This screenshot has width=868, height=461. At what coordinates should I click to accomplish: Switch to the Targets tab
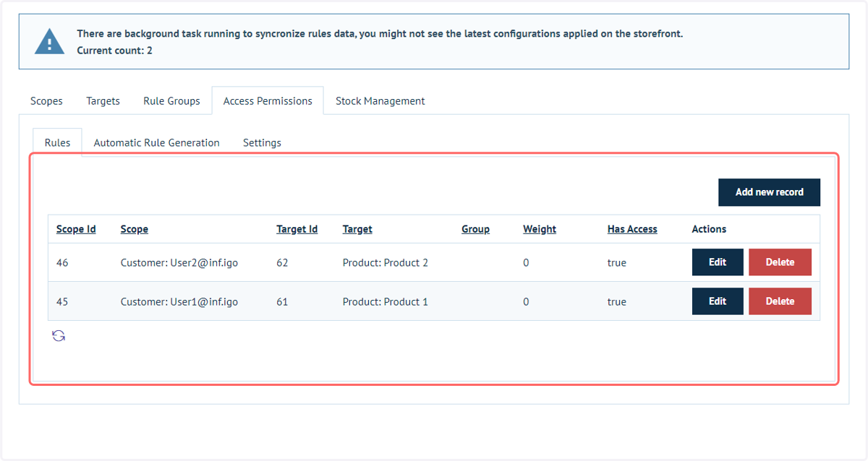click(x=103, y=101)
